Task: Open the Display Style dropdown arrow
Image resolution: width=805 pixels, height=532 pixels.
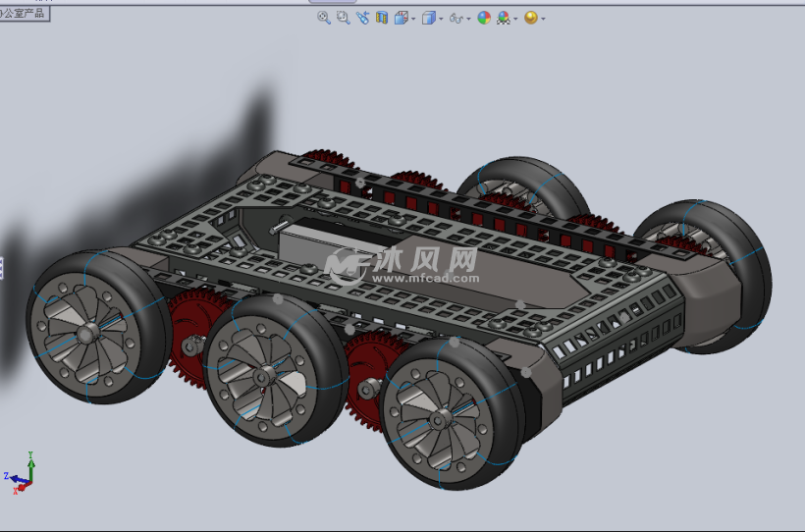Action: (441, 19)
